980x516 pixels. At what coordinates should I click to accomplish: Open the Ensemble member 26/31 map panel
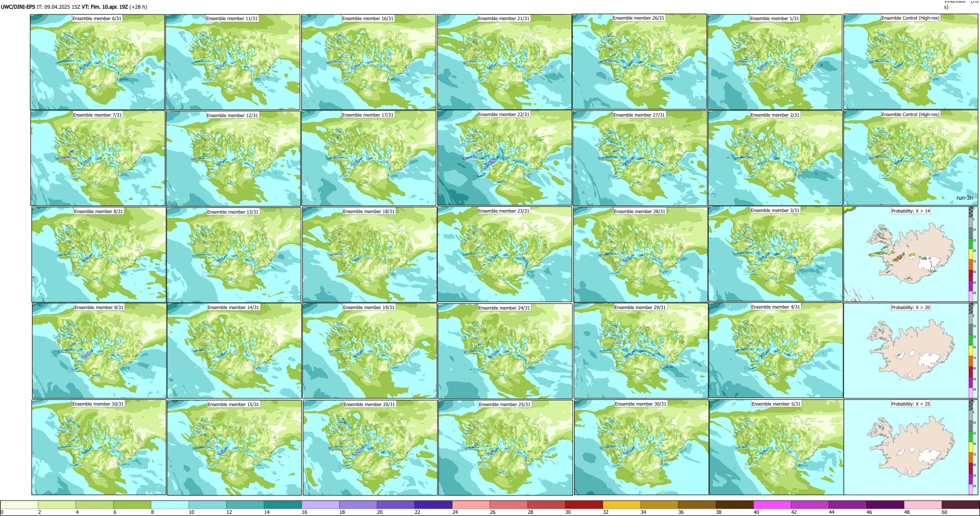[640, 62]
